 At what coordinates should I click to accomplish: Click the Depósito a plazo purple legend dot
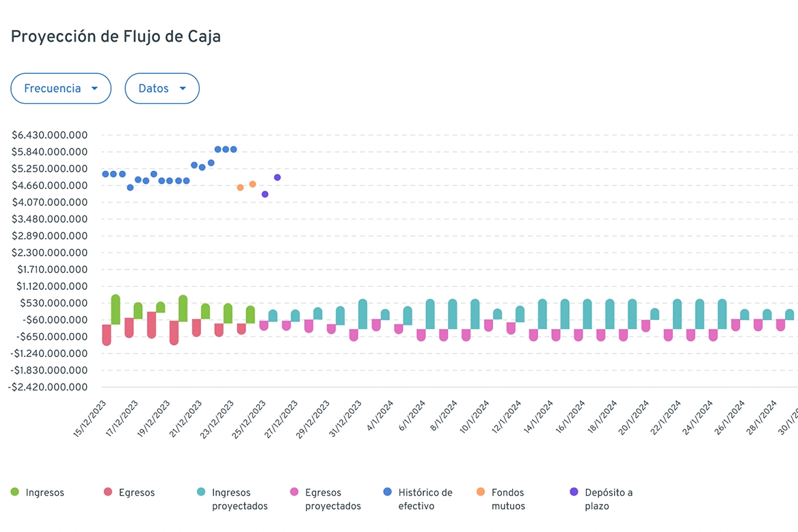click(x=574, y=492)
